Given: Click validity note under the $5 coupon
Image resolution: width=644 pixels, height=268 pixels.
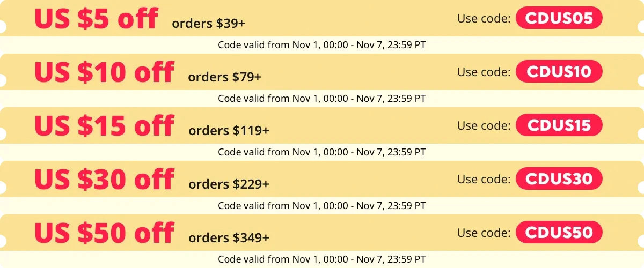Looking at the screenshot, I should [x=322, y=45].
